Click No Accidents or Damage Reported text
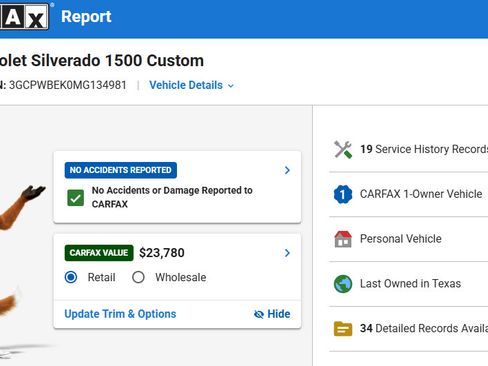Screen dimensions: 488x366 [172, 197]
